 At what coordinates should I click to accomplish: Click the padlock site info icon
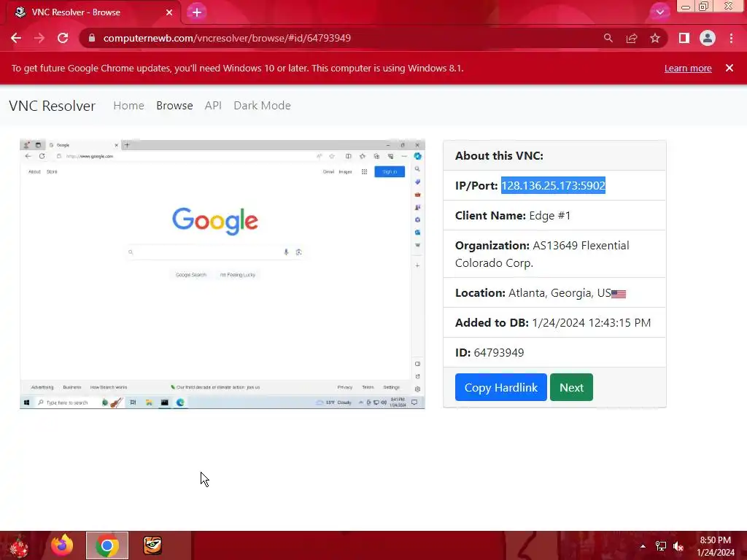click(92, 38)
